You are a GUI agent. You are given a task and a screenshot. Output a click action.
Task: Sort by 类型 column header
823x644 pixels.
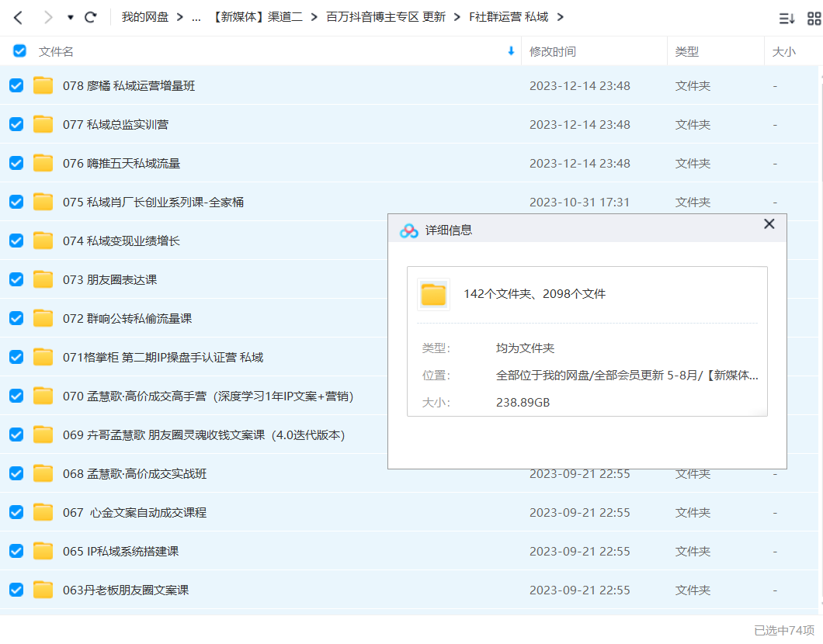click(x=686, y=51)
